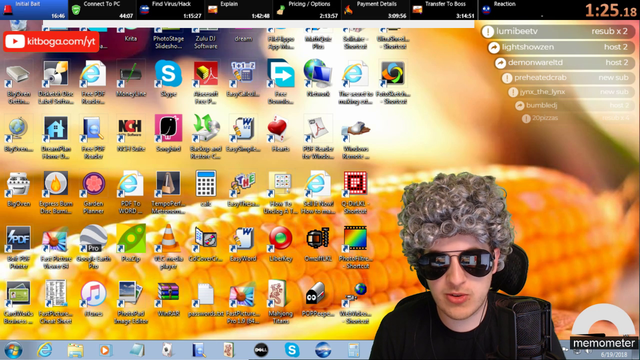
Task: Select the Find Virus/Hack segment
Action: 171,10
